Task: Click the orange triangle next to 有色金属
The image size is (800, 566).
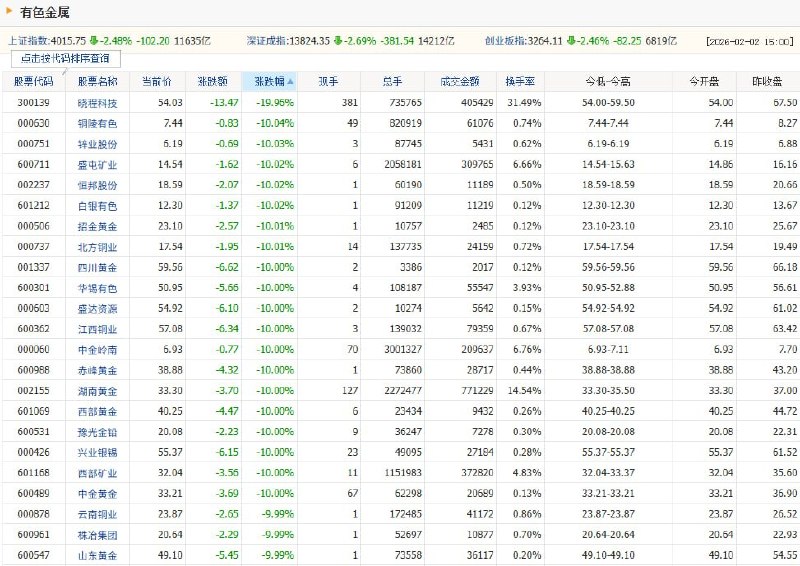Action: click(9, 11)
